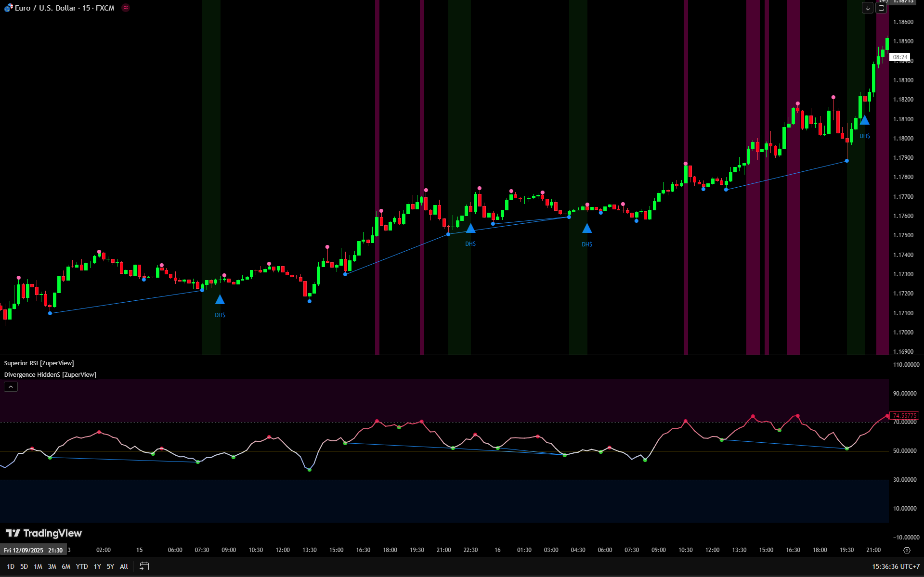Click the Euro/USD flag symbol icon
This screenshot has height=577, width=924.
point(8,8)
